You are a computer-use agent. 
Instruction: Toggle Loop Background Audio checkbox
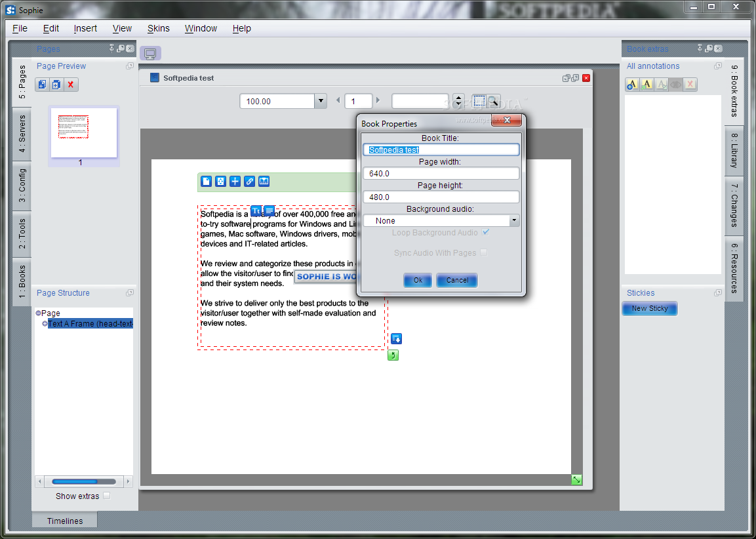485,232
